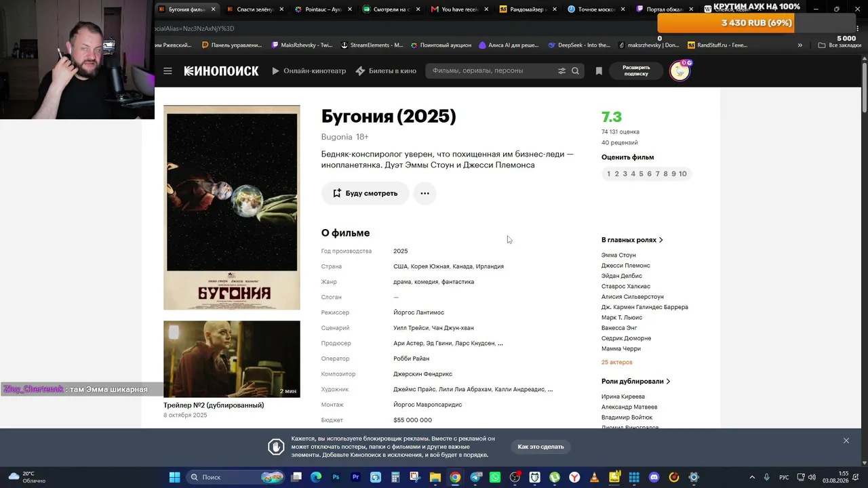Open actor Эмма Стоун page

(618, 256)
